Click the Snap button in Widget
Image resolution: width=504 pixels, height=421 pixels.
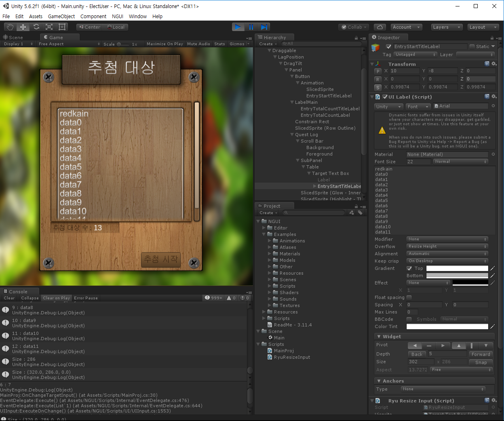(x=481, y=362)
